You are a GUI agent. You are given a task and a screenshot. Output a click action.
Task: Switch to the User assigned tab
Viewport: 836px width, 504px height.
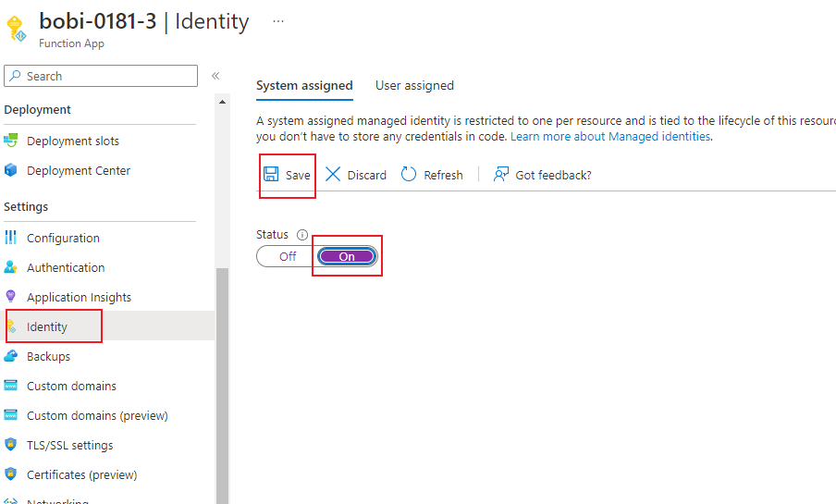click(x=414, y=85)
